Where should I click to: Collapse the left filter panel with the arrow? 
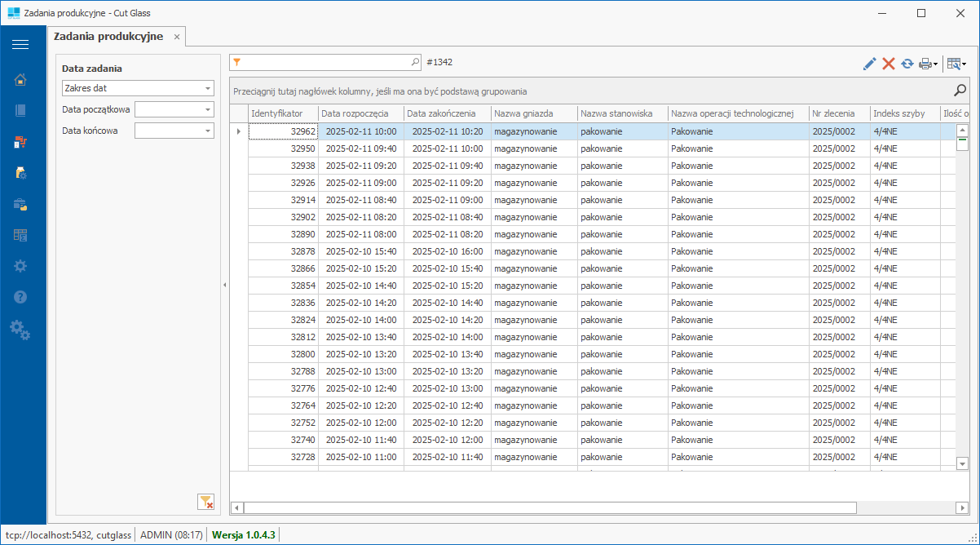(224, 285)
